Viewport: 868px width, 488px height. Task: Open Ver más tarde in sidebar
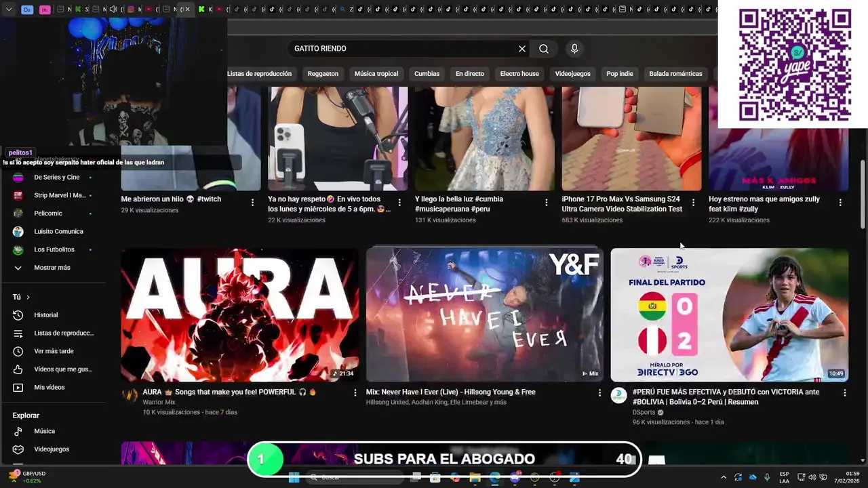pyautogui.click(x=53, y=351)
